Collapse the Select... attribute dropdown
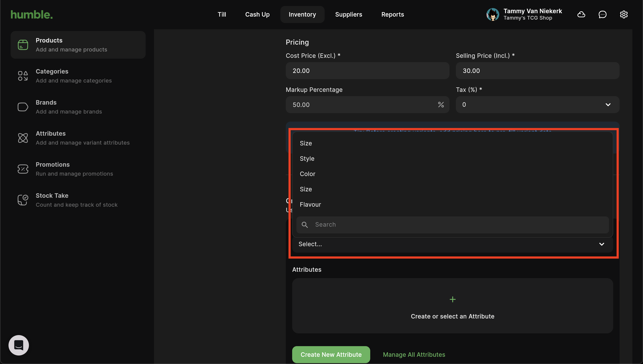 coord(602,244)
